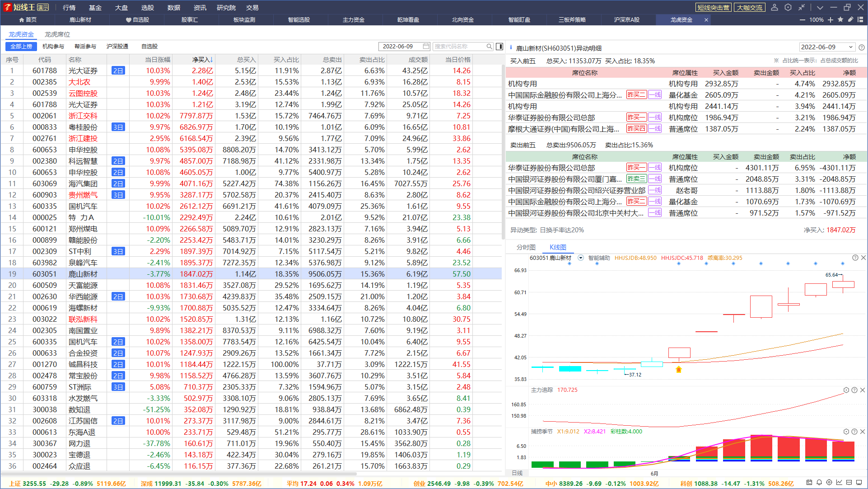Screen dimensions: 868x489
Task: Click the help icon beside the detail date
Action: pos(862,47)
